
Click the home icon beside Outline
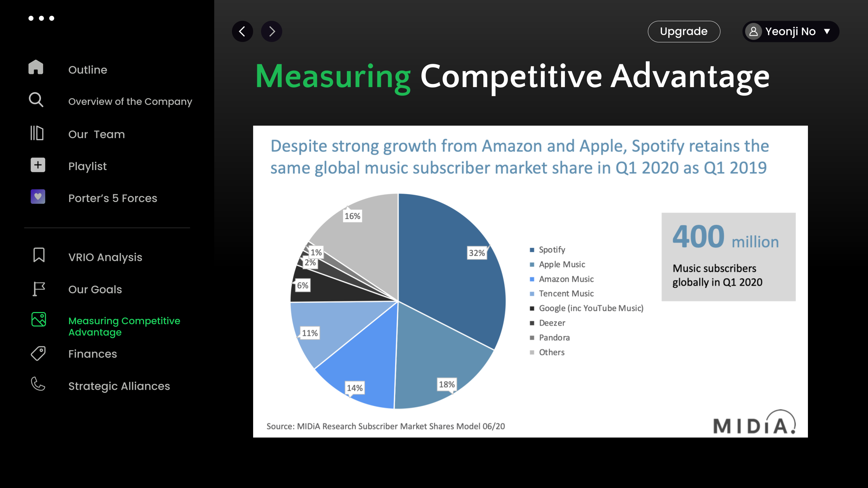tap(36, 67)
